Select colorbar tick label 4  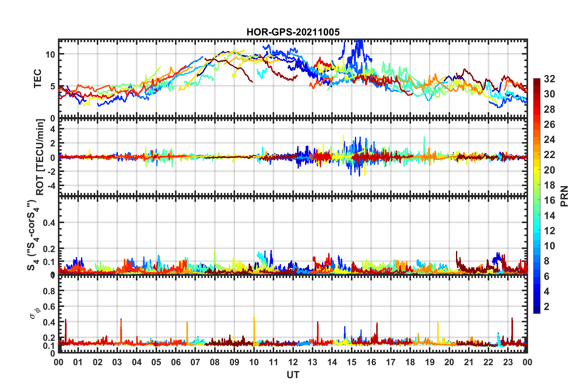pos(547,291)
